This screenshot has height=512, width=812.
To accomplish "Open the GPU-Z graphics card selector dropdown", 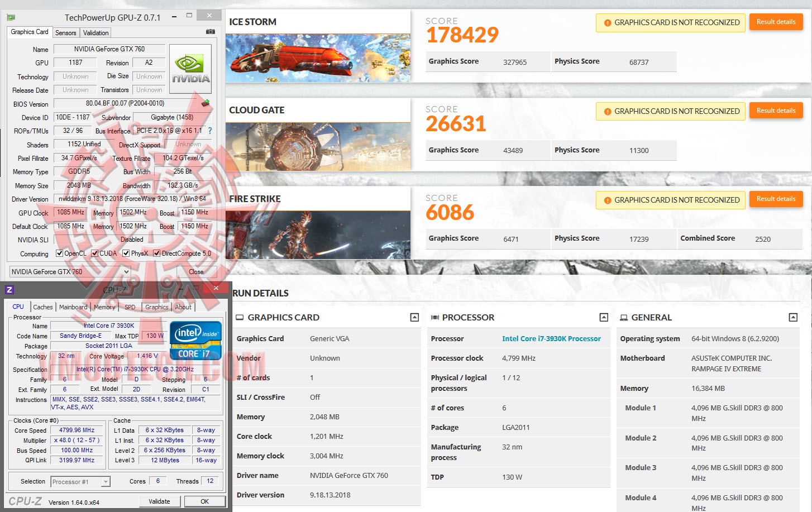I will click(x=70, y=272).
